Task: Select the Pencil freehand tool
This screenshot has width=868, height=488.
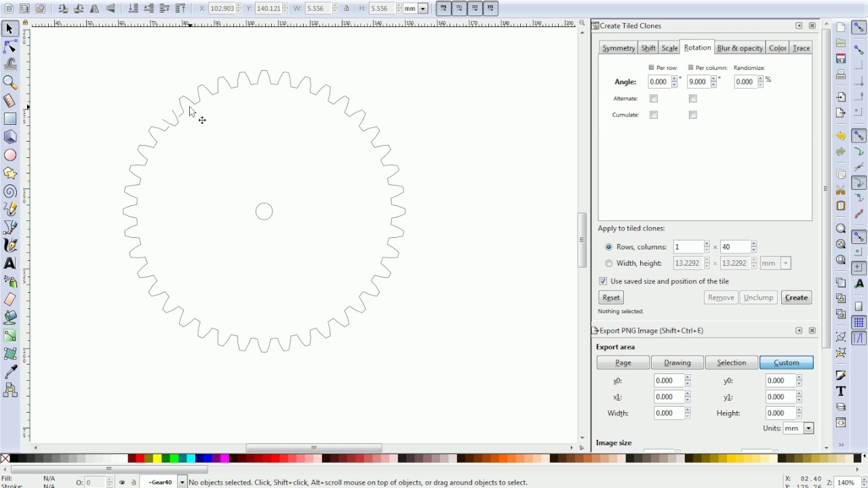Action: [x=10, y=209]
